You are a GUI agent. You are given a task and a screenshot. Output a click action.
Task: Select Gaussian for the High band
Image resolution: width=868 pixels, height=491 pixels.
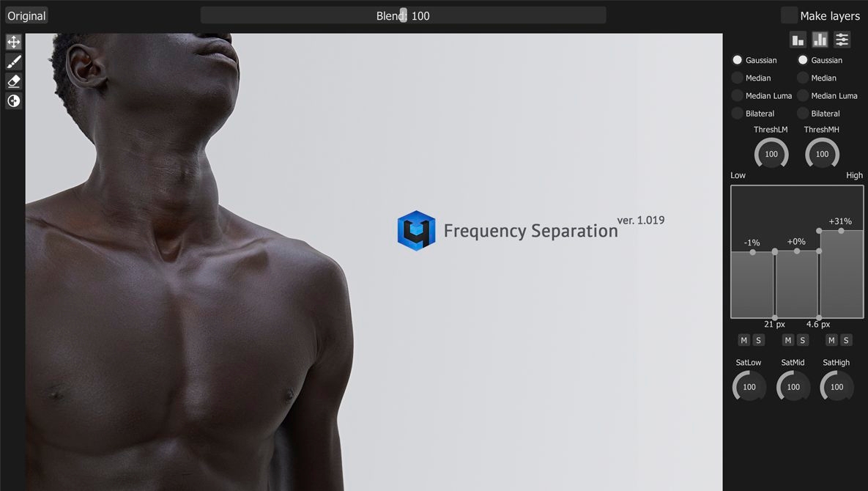tap(803, 60)
